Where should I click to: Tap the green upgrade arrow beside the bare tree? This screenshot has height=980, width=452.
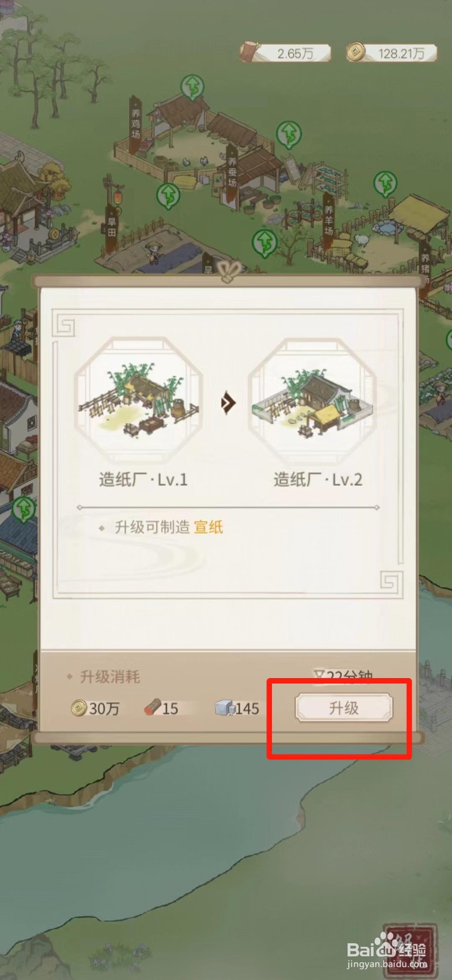click(265, 243)
